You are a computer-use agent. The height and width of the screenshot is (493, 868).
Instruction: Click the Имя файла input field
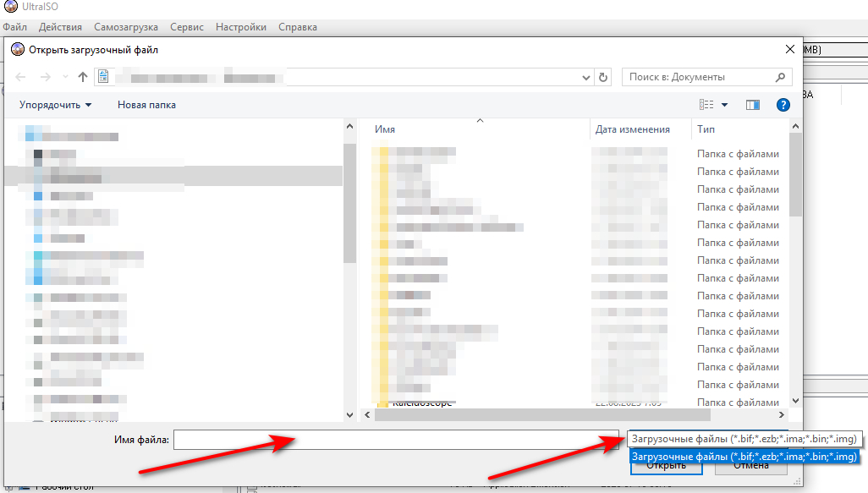tap(396, 440)
